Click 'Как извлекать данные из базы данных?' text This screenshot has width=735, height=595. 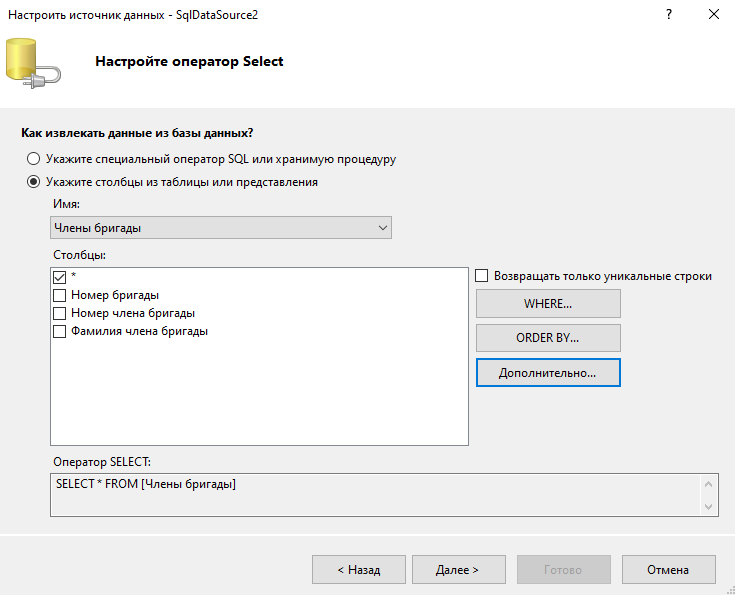137,133
